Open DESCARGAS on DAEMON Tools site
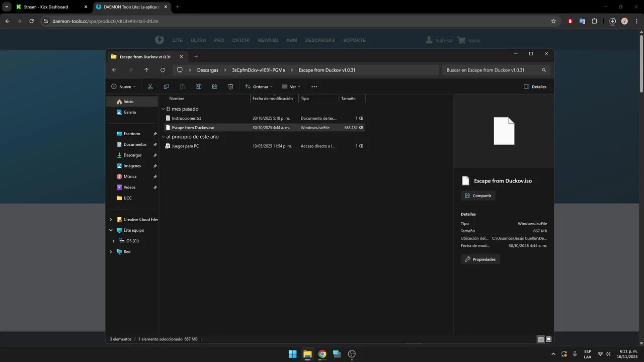 point(319,40)
